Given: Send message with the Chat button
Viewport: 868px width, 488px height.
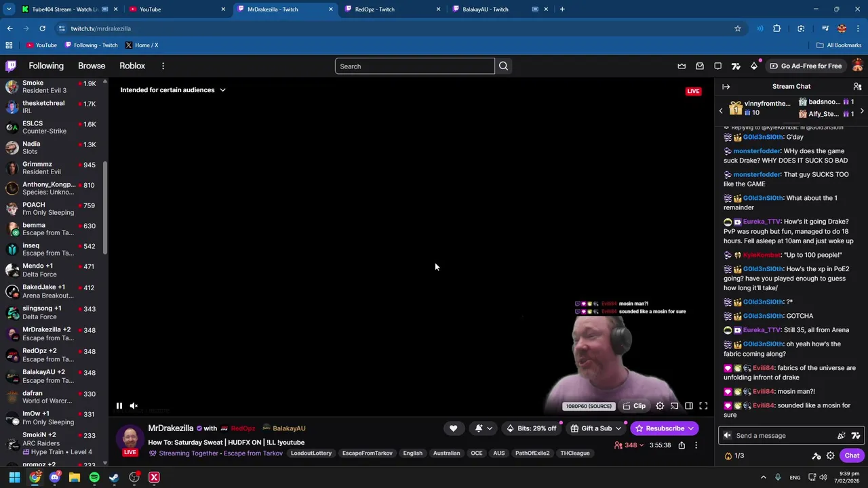Looking at the screenshot, I should (852, 455).
